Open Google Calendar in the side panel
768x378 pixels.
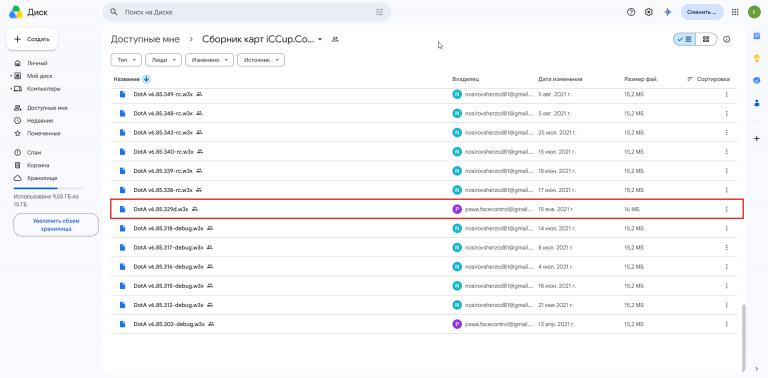757,36
